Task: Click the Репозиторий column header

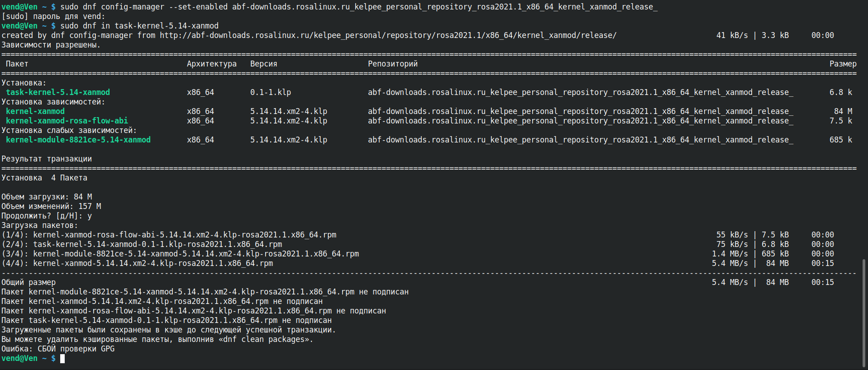Action: coord(392,64)
